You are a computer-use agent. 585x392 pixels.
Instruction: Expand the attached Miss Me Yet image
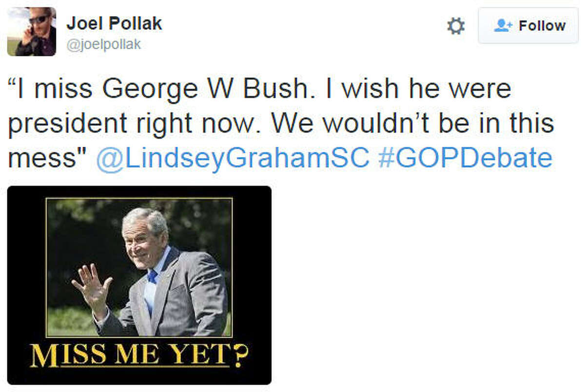139,285
